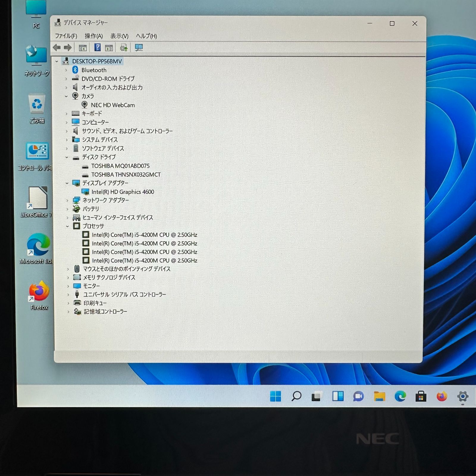The image size is (476, 476).
Task: Select the モニター category icon
Action: point(77,286)
